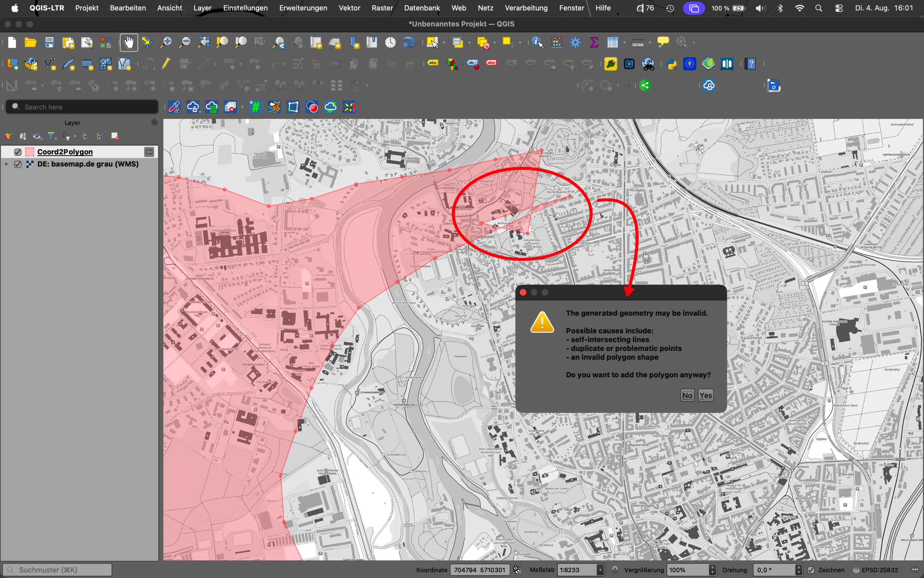The width and height of the screenshot is (924, 578).
Task: Toggle the scale lock icon
Action: pos(615,570)
